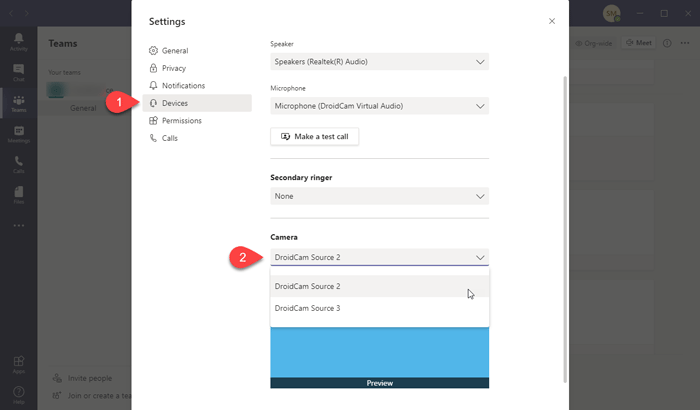Click the settings dialog scrollbar
This screenshot has height=410, width=700.
click(565, 229)
